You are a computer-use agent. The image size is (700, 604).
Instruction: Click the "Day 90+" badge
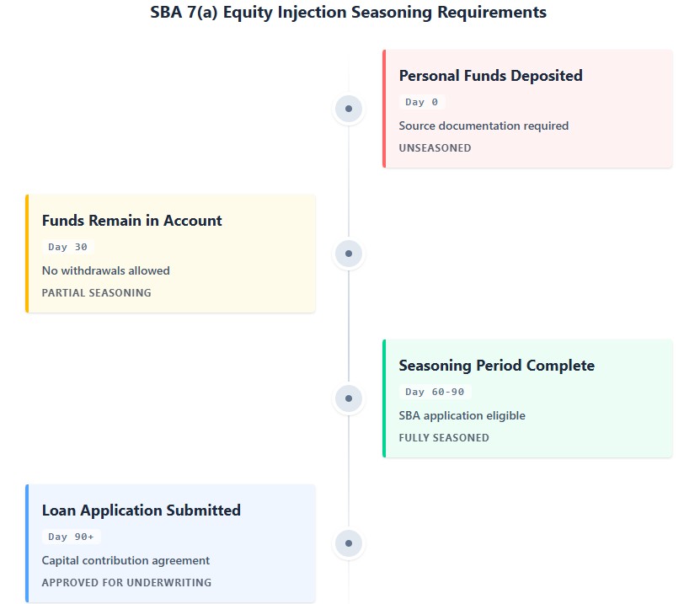coord(72,537)
